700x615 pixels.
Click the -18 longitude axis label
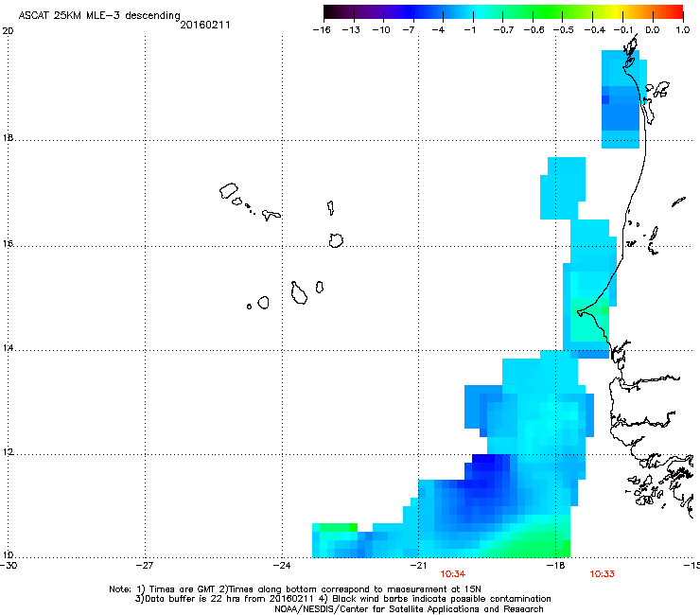coord(556,566)
